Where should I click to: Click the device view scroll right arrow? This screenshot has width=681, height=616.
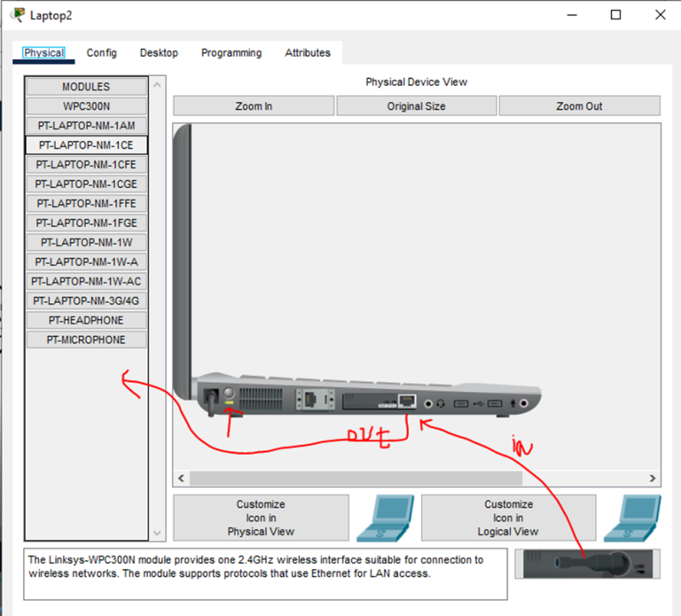(653, 479)
